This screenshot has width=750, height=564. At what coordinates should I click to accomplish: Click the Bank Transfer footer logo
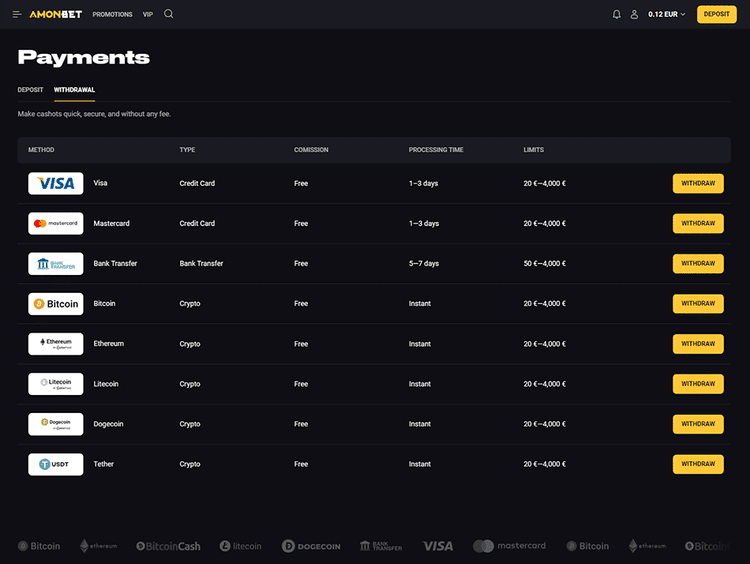pos(381,546)
